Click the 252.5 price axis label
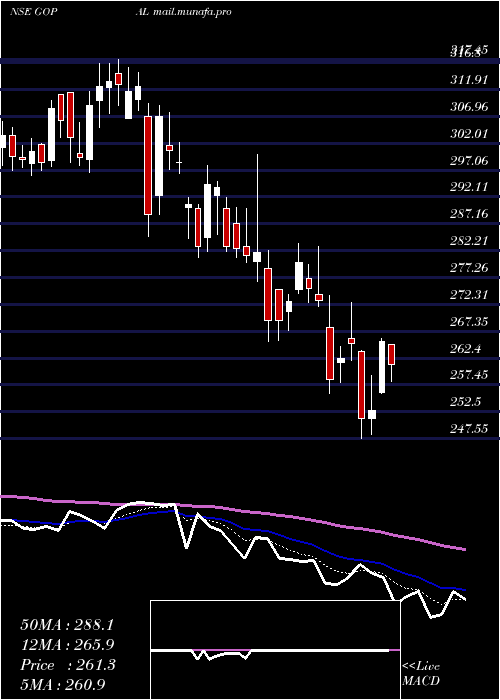The height and width of the screenshot is (700, 500). coord(466,402)
